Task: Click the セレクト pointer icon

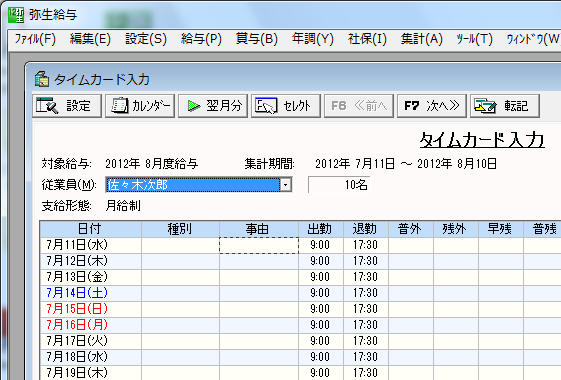Action: tap(266, 106)
